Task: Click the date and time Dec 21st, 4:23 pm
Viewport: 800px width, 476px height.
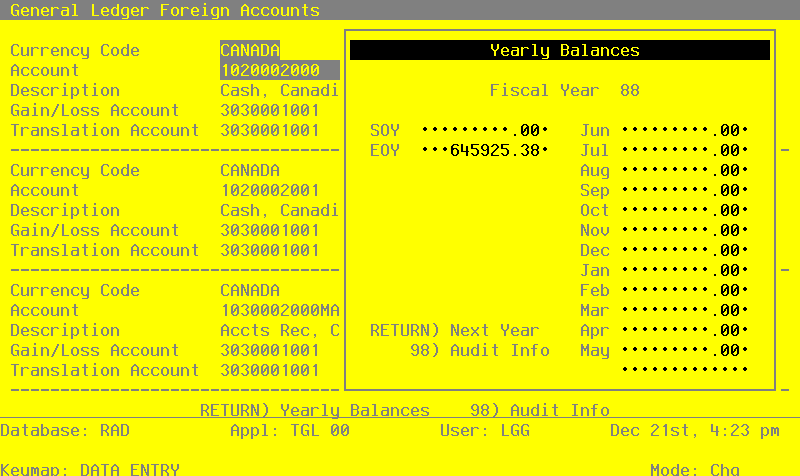Action: pyautogui.click(x=695, y=430)
